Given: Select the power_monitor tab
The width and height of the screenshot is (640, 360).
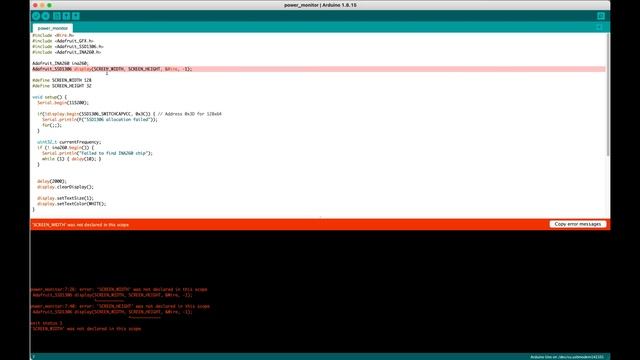Looking at the screenshot, I should pos(53,28).
